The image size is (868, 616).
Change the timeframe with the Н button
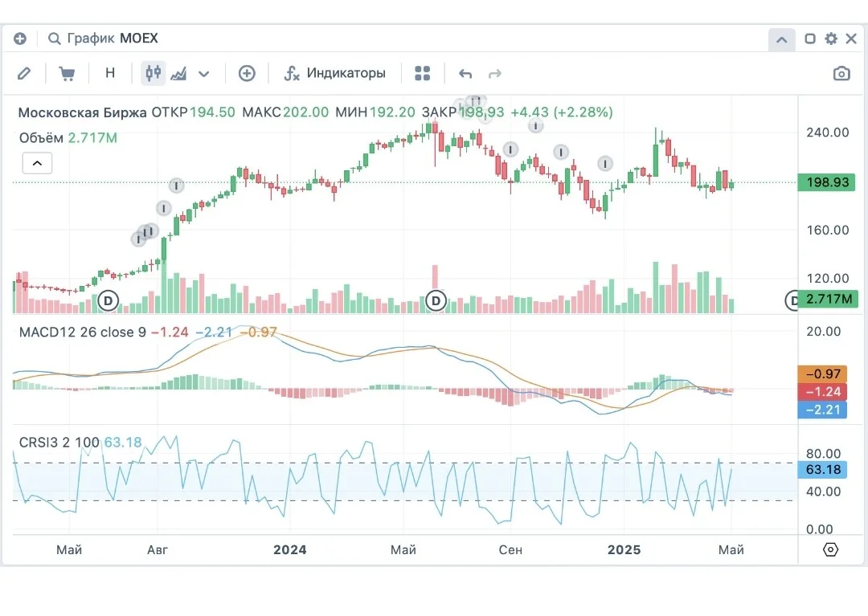coord(110,73)
